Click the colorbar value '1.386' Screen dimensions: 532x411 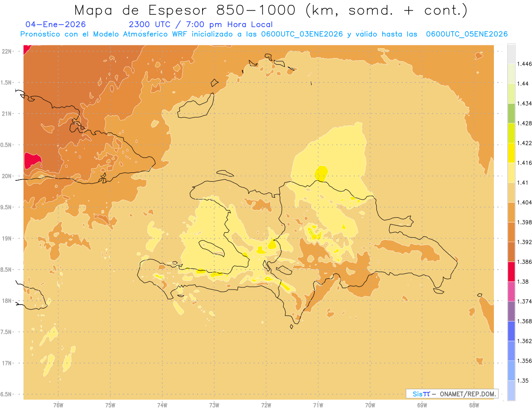(524, 262)
